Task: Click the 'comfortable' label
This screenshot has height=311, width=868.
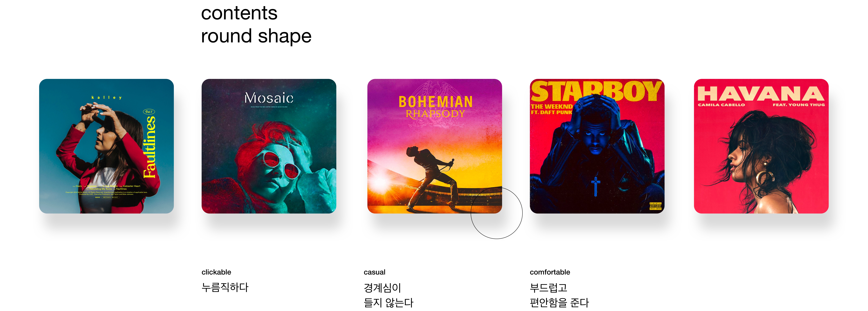Action: (550, 272)
